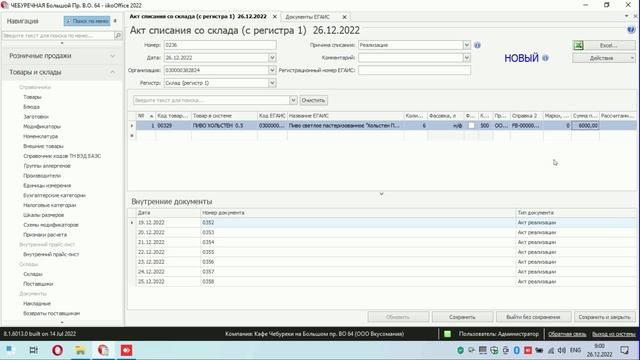The image size is (640, 360).
Task: Open the red remote-desktop app on taskbar
Action: coord(127,350)
